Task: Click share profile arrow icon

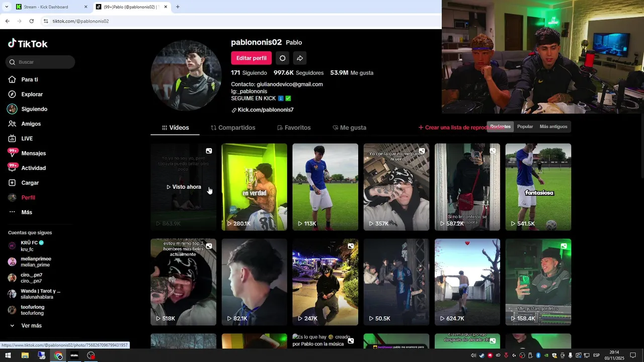Action: (x=299, y=58)
